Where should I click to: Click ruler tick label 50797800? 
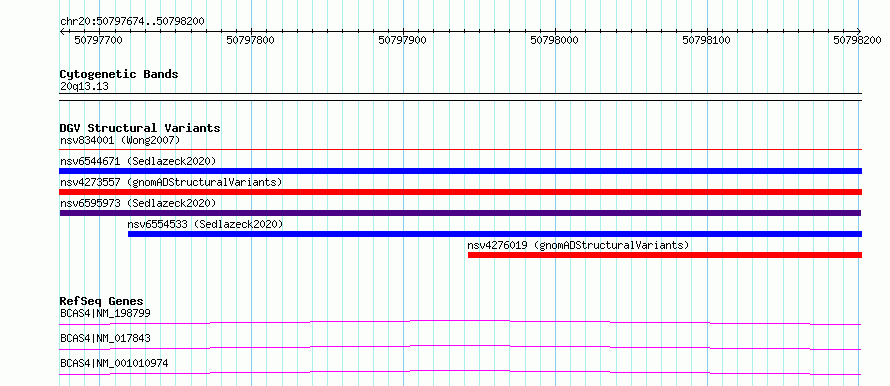pos(250,40)
